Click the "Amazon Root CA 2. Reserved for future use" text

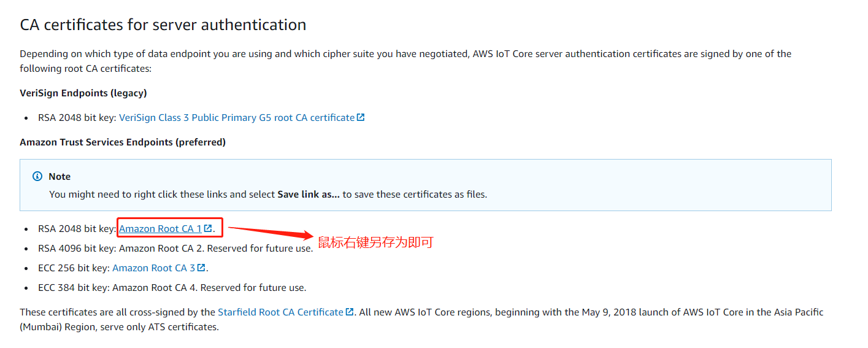click(216, 248)
